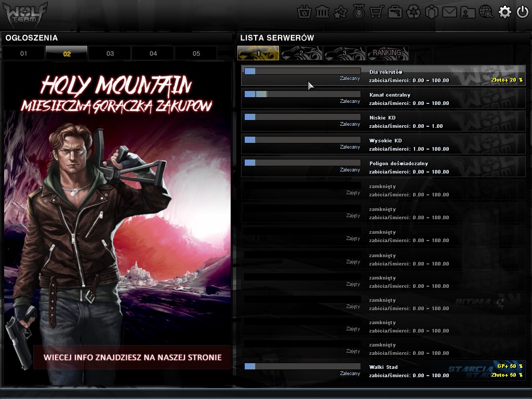Open the bank building icon
Viewport: 532px width, 399px height.
coord(322,12)
